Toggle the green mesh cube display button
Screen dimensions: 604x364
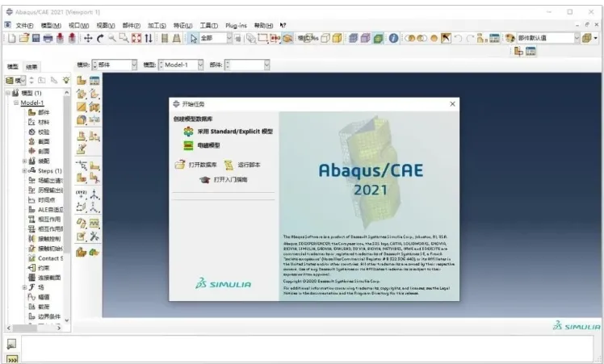(378, 38)
